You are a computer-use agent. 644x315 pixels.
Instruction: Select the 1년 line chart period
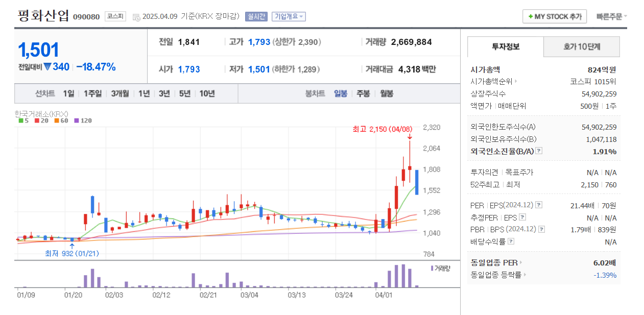144,93
